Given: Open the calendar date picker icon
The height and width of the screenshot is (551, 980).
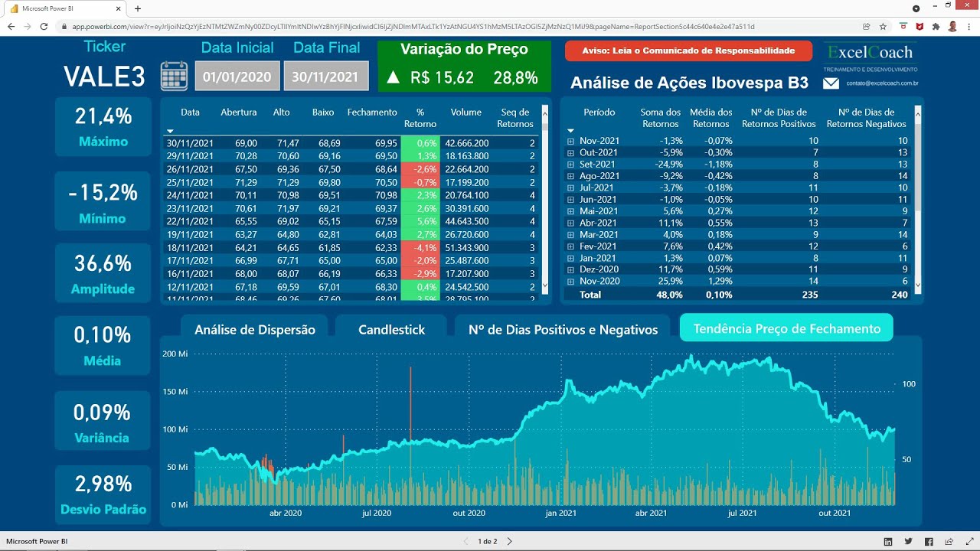Looking at the screenshot, I should tap(174, 76).
